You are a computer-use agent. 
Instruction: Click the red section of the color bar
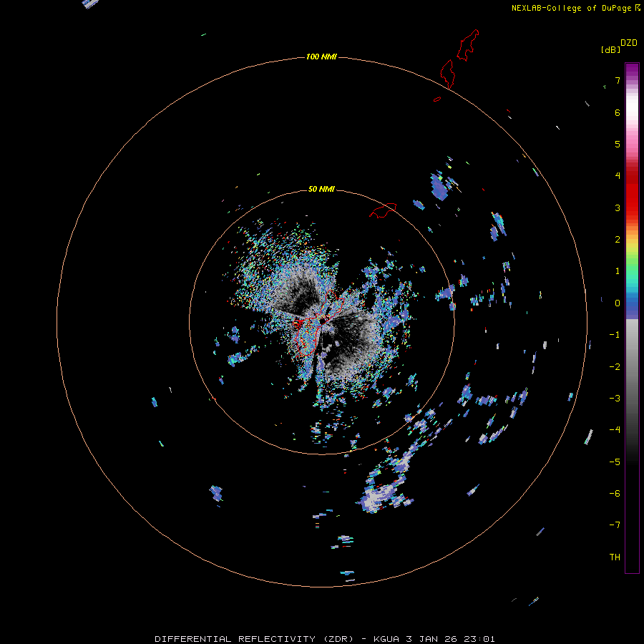click(x=632, y=189)
